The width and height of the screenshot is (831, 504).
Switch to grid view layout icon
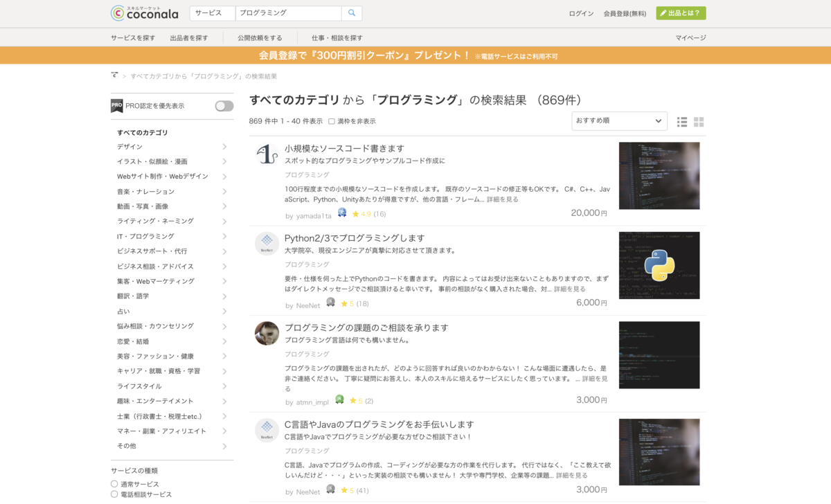tap(699, 122)
